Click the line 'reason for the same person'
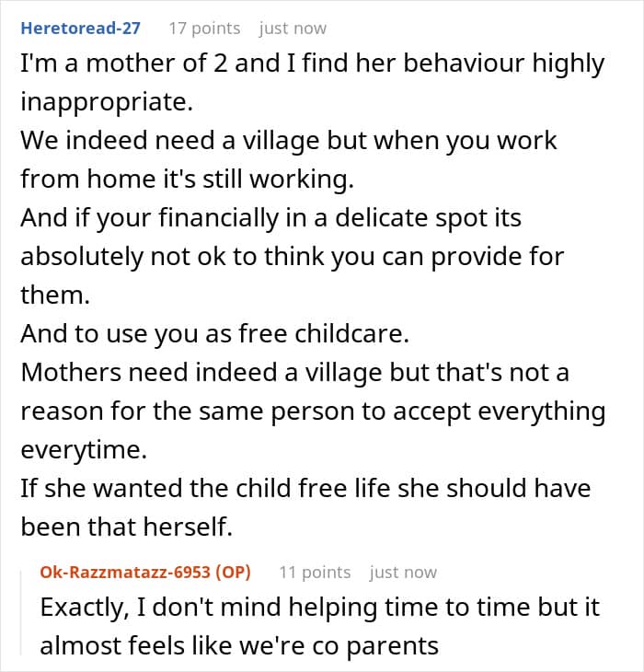This screenshot has height=672, width=644. click(313, 411)
